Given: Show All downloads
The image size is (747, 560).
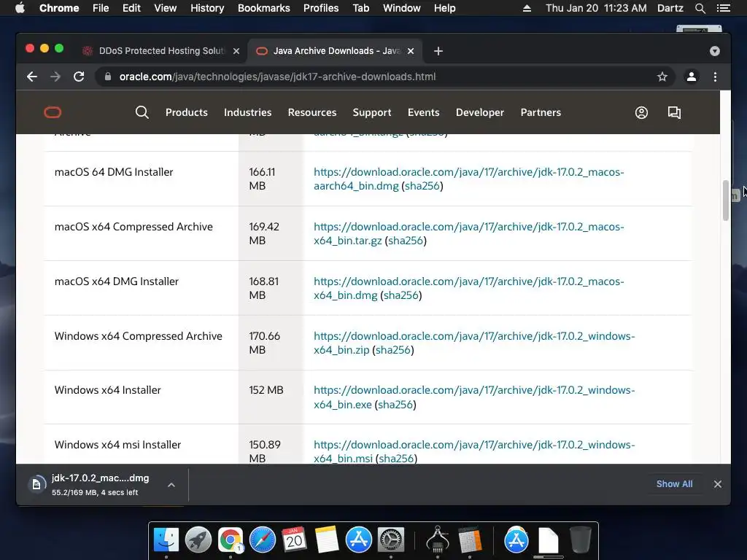Looking at the screenshot, I should (674, 484).
